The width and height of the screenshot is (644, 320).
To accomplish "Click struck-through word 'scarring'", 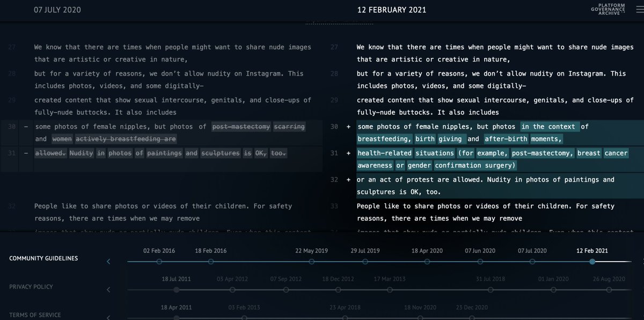I will [289, 127].
